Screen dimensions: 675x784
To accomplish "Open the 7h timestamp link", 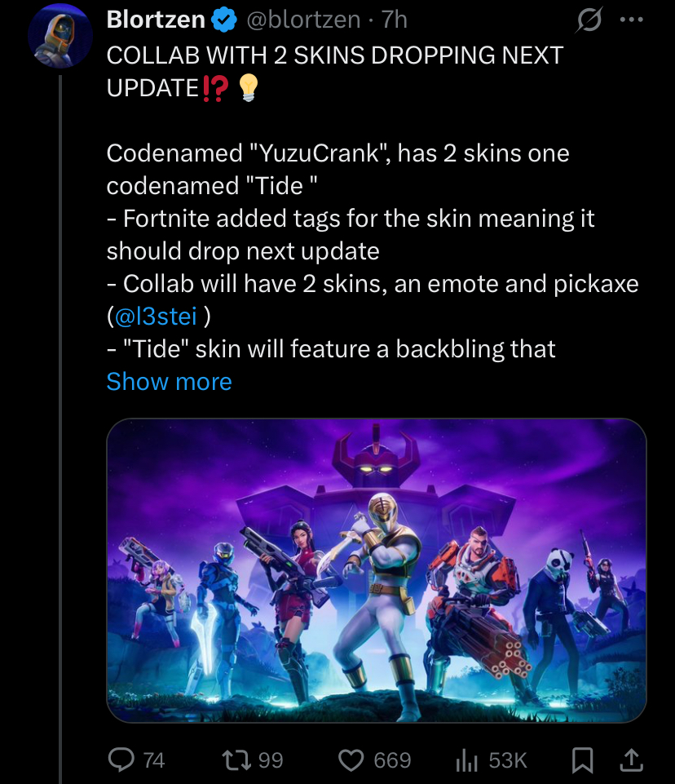I will click(395, 20).
